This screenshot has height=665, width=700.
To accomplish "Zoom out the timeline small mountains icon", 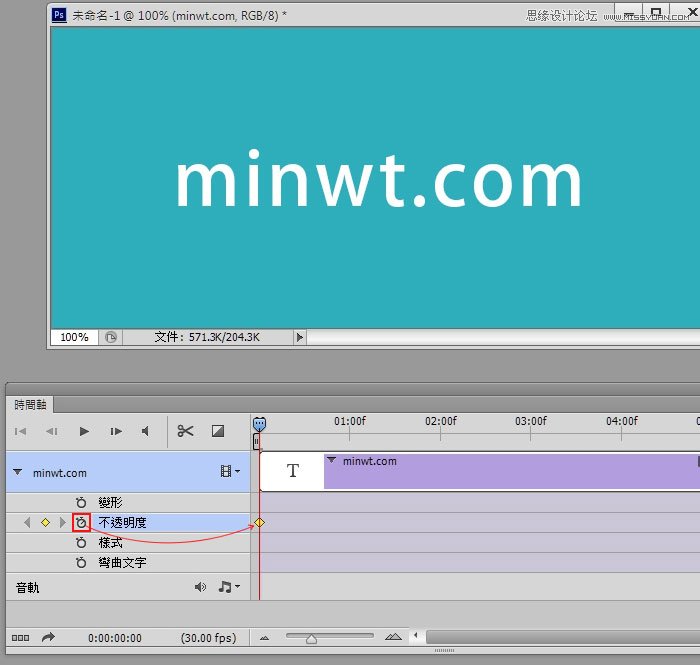I will (x=264, y=638).
